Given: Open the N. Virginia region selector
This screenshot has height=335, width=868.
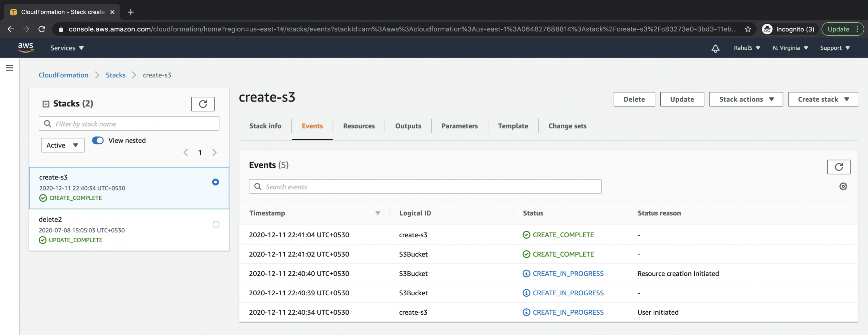Looking at the screenshot, I should coord(790,48).
